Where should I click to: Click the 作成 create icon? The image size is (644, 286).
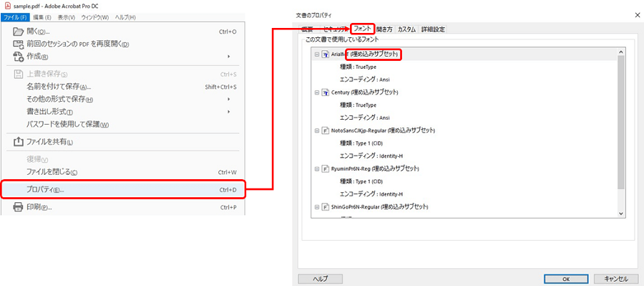(19, 57)
